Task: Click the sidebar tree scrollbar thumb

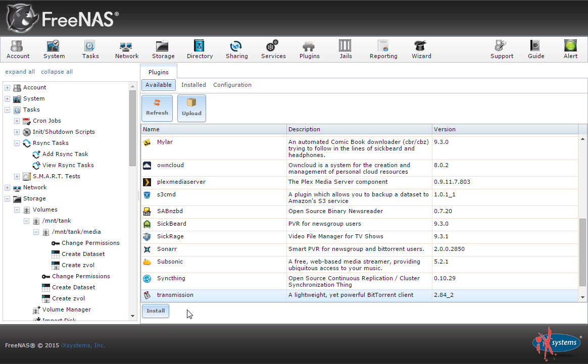Action: pos(132,128)
